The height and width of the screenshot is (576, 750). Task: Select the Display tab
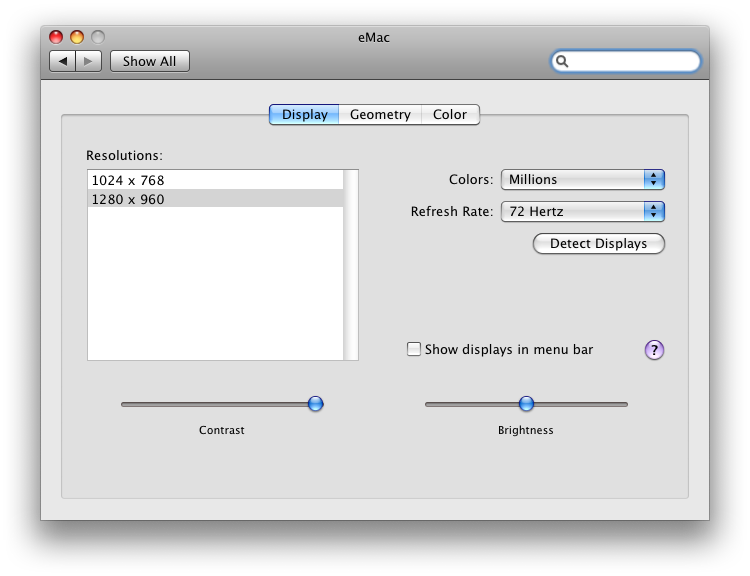304,115
